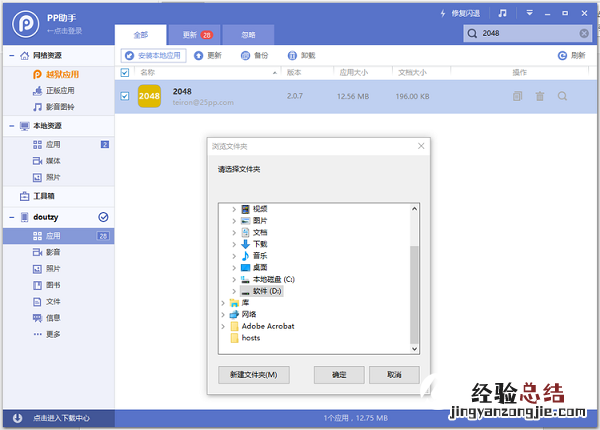
Task: Click 安装本地应用 button
Action: click(x=153, y=55)
